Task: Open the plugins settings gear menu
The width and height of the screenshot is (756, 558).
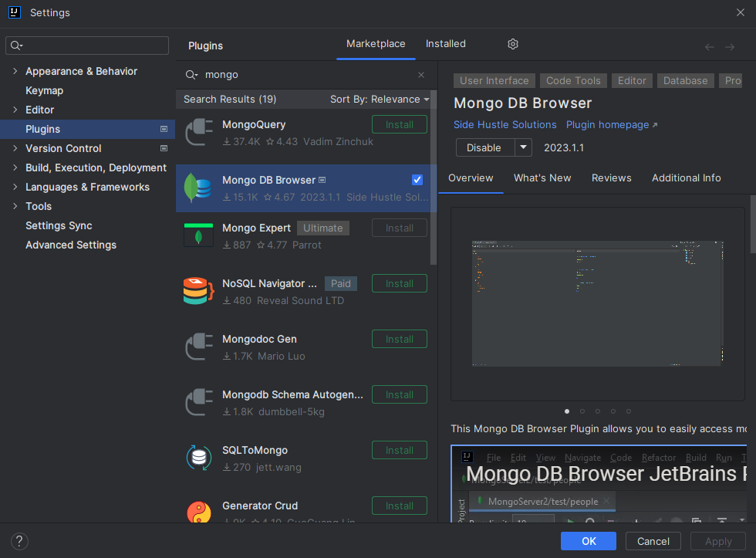Action: click(x=512, y=44)
